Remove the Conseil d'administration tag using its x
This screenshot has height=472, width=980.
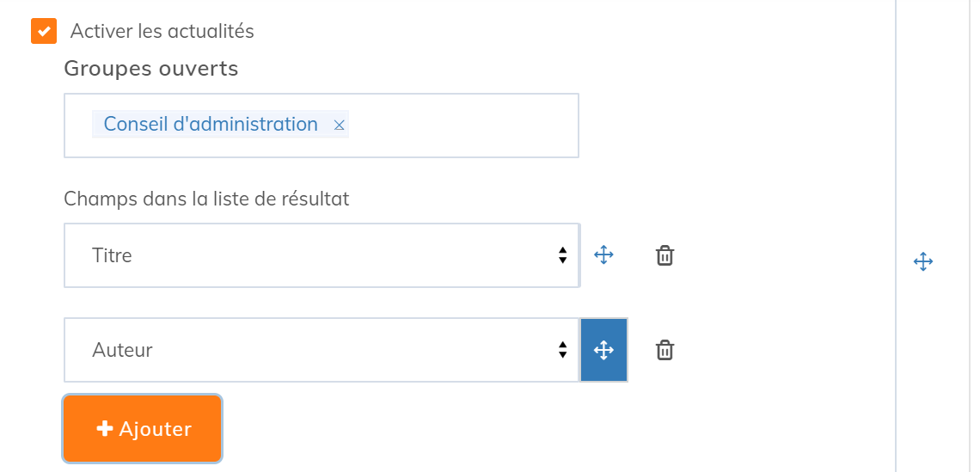[x=339, y=125]
